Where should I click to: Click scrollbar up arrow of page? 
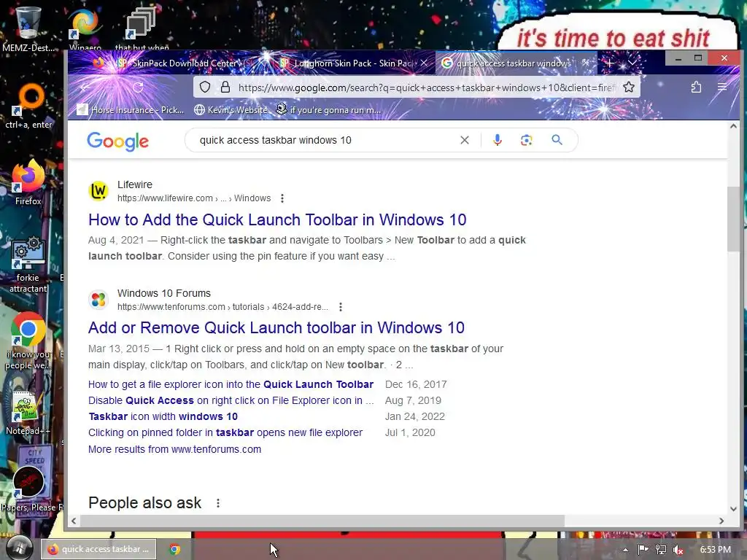[x=733, y=126]
